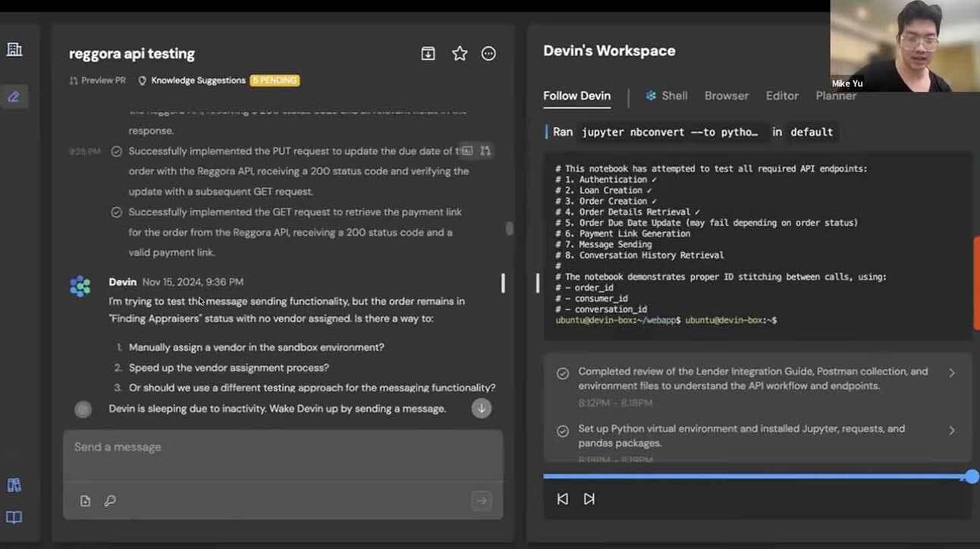
Task: Open the Planner tab
Action: pos(836,96)
